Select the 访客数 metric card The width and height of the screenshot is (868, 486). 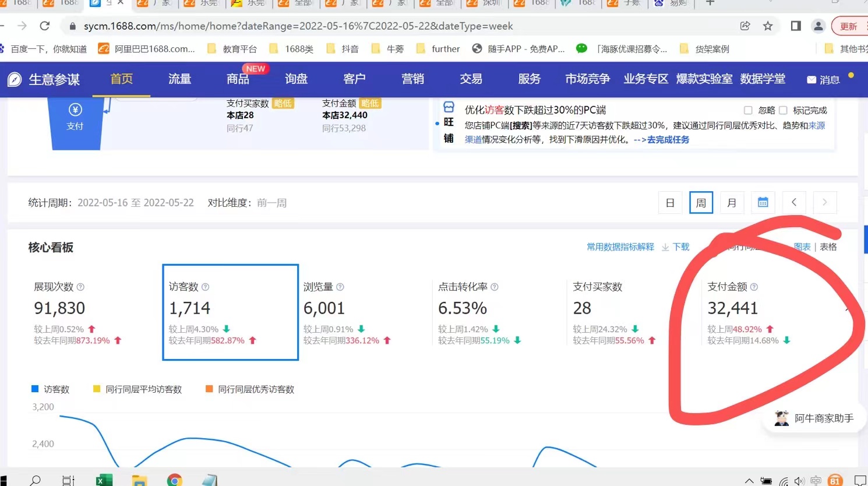pyautogui.click(x=230, y=312)
